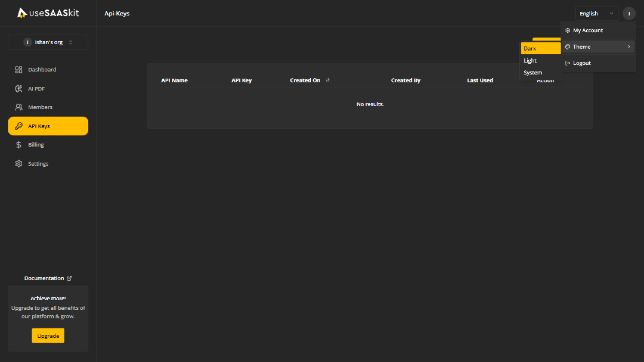Open the Settings gear icon
Screen dimensions: 644x362
point(18,164)
